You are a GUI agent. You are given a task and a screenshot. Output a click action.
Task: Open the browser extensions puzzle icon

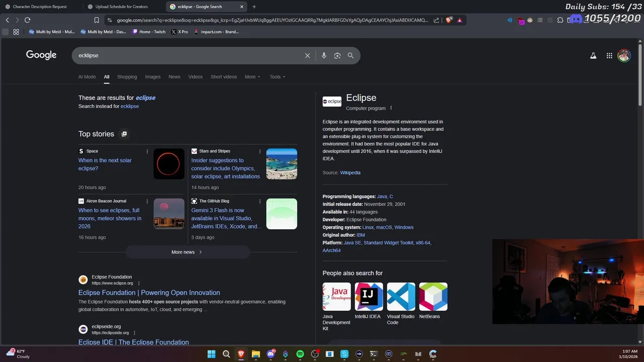pyautogui.click(x=560, y=20)
